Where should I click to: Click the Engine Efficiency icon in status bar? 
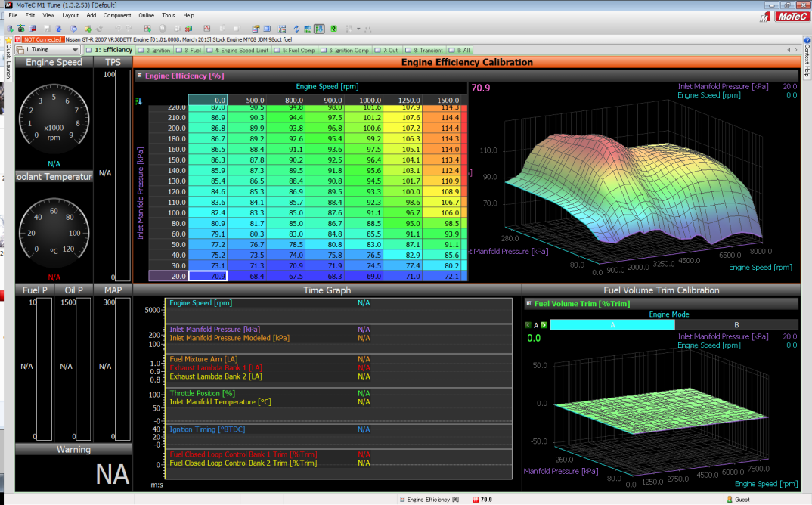tap(402, 500)
